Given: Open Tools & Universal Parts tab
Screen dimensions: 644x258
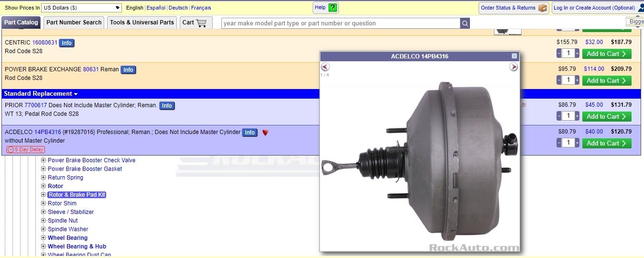Looking at the screenshot, I should pyautogui.click(x=142, y=22).
